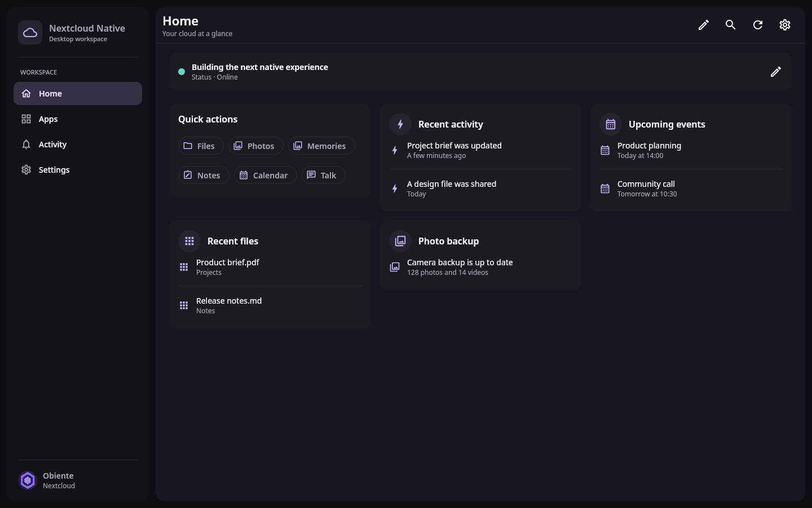Click 'Status · Online' text

tap(214, 77)
